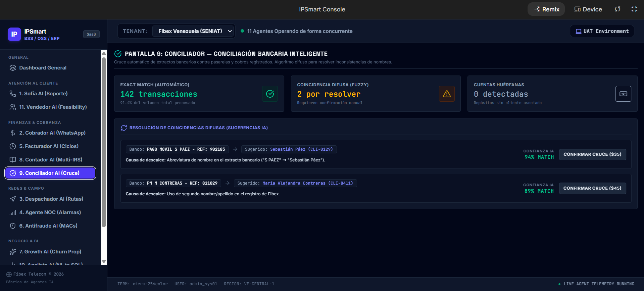
Task: Click the green check icon in Exact Match card
Action: [270, 94]
